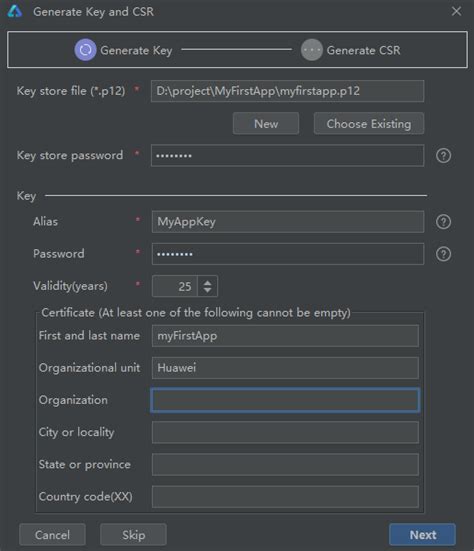Focus the empty Organization field
This screenshot has width=474, height=551.
click(x=285, y=400)
